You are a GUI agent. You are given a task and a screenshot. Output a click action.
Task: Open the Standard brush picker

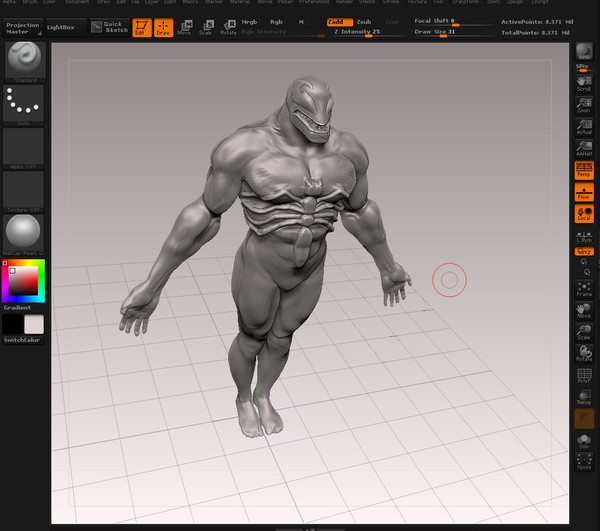[x=25, y=62]
